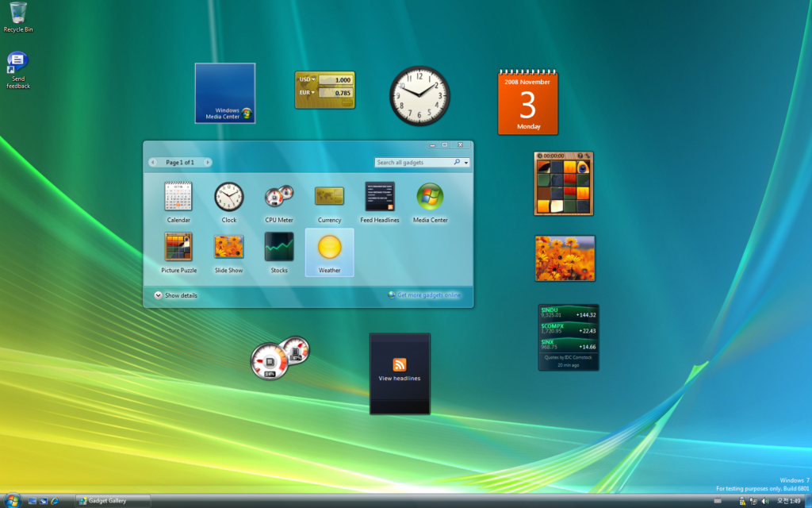Open the Windows Start orb
812x508 pixels.
pos(12,501)
